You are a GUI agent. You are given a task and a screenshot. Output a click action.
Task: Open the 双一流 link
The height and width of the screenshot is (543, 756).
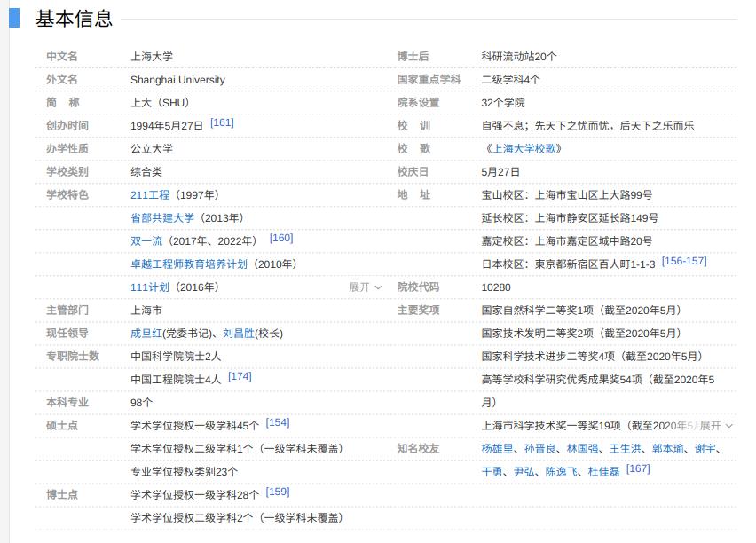point(145,240)
